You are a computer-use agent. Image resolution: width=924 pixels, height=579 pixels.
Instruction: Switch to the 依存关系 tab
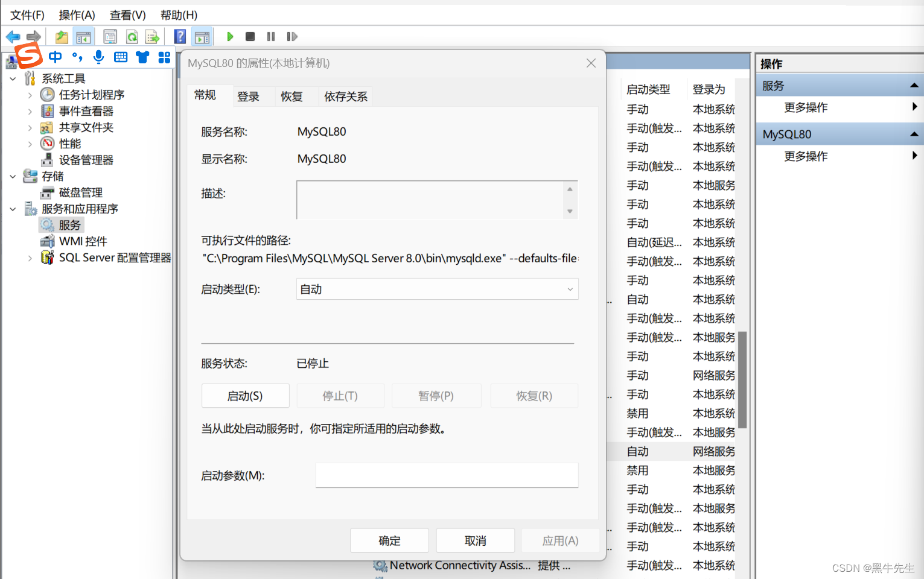click(345, 96)
